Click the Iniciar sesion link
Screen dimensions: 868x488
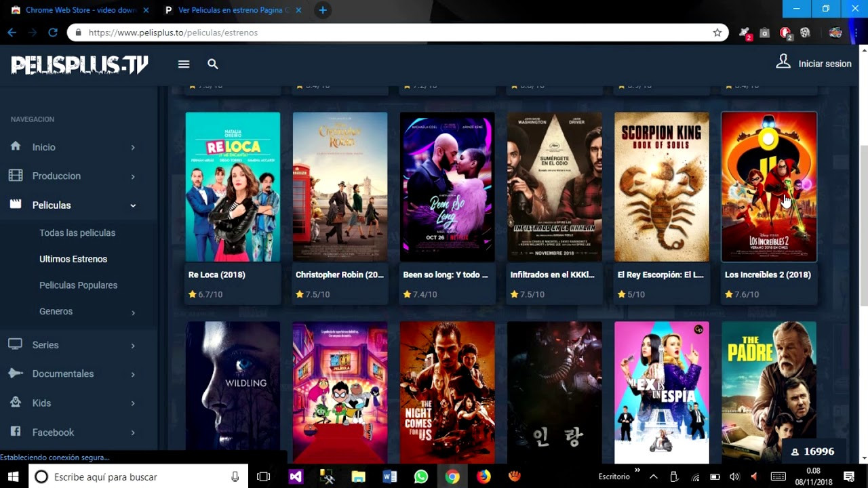825,64
